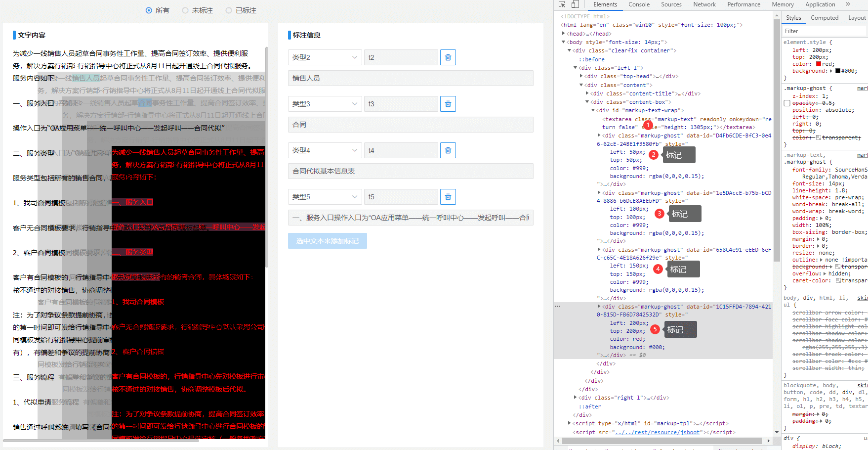The image size is (868, 450).
Task: Toggle the device toolbar icon
Action: [x=575, y=4]
